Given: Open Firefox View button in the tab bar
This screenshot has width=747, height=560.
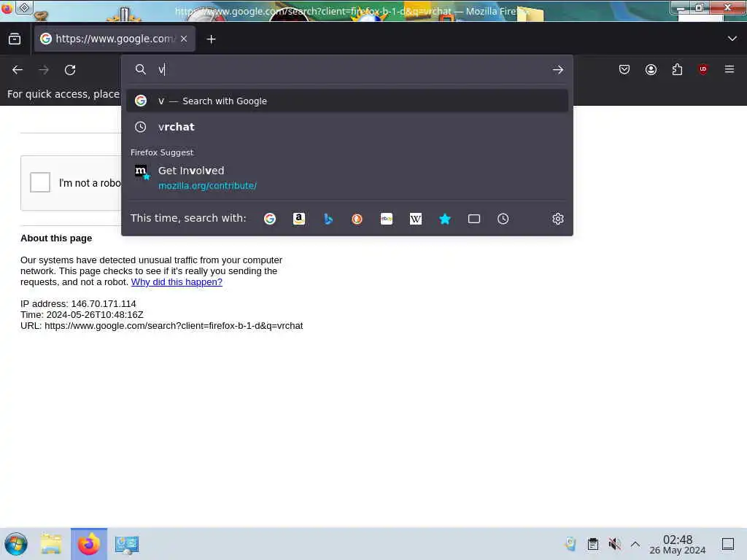Looking at the screenshot, I should coord(15,39).
